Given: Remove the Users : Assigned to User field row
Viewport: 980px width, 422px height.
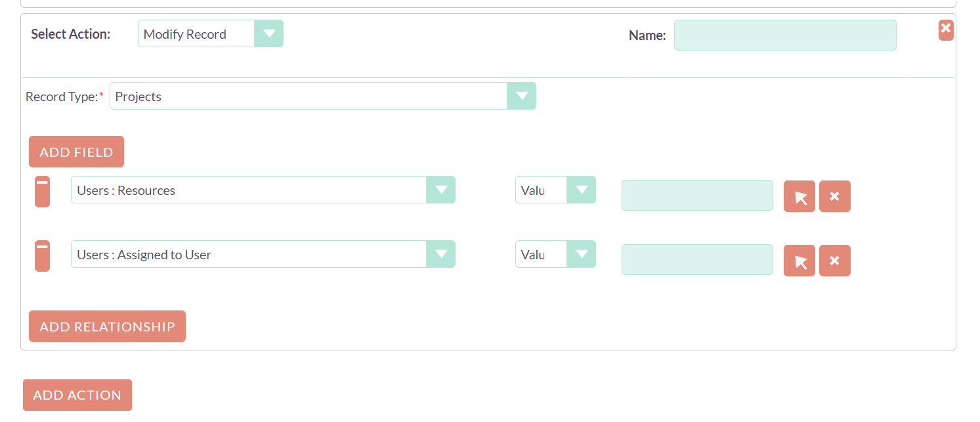Looking at the screenshot, I should 42,256.
